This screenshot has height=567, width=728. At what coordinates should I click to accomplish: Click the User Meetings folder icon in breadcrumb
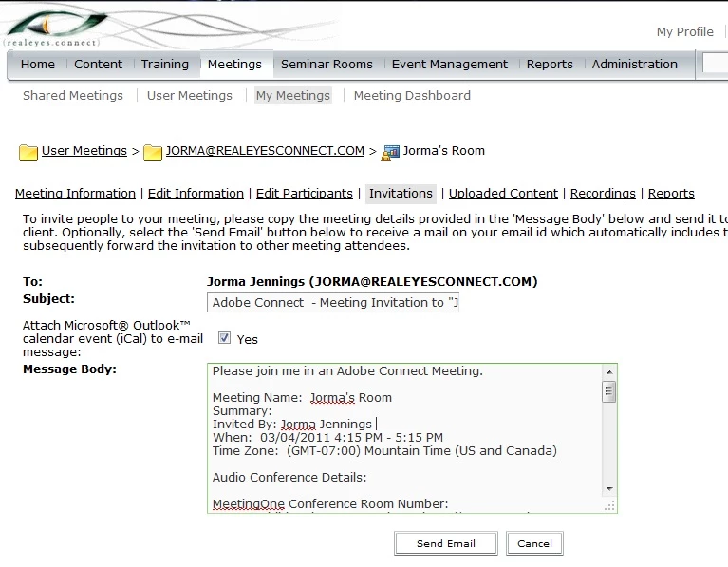(28, 152)
